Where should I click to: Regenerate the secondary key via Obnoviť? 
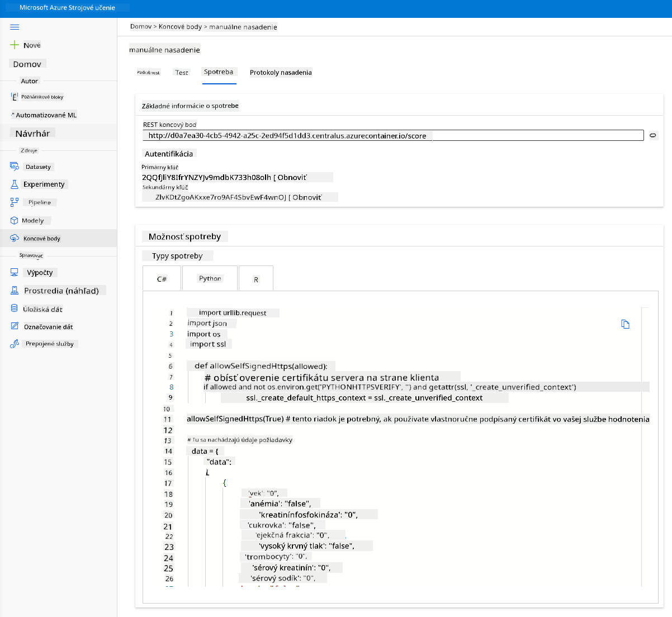[307, 197]
